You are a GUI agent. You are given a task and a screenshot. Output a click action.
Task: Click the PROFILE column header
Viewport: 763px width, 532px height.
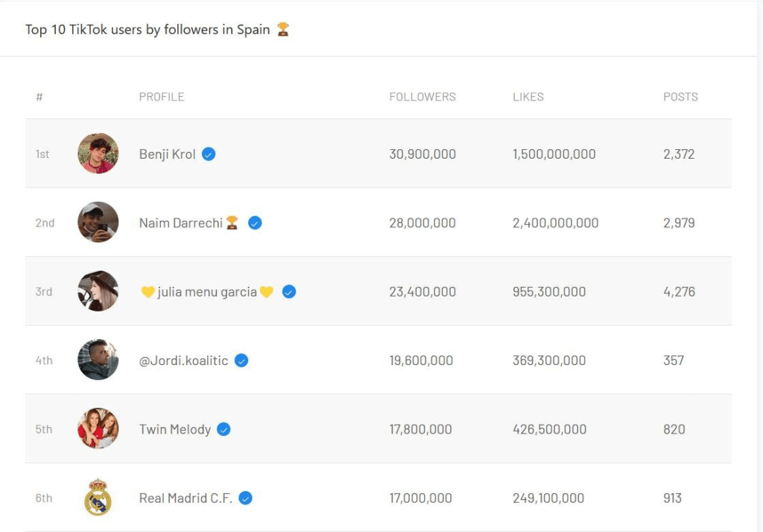pos(162,97)
